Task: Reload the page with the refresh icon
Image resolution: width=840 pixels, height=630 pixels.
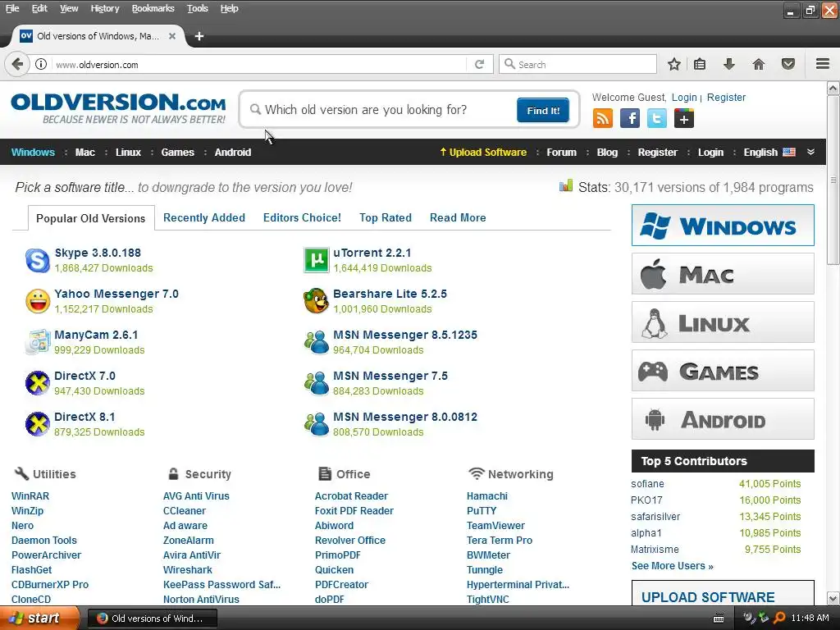Action: pyautogui.click(x=479, y=64)
